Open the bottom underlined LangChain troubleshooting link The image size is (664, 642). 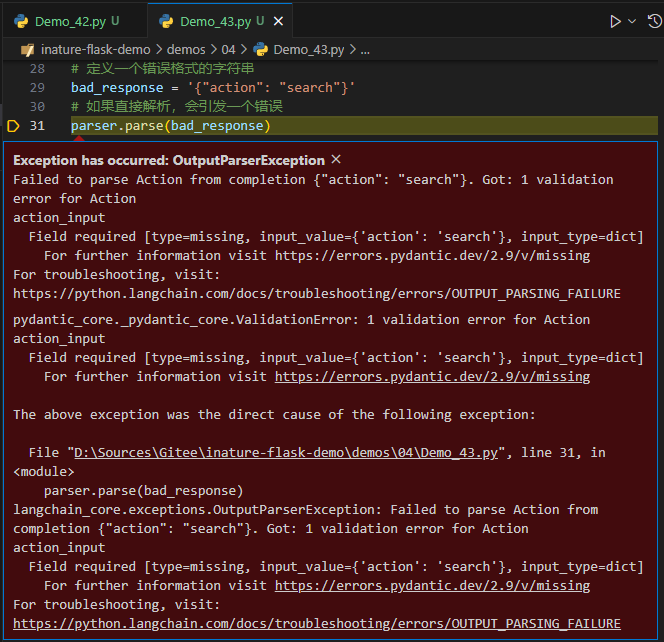[x=316, y=624]
